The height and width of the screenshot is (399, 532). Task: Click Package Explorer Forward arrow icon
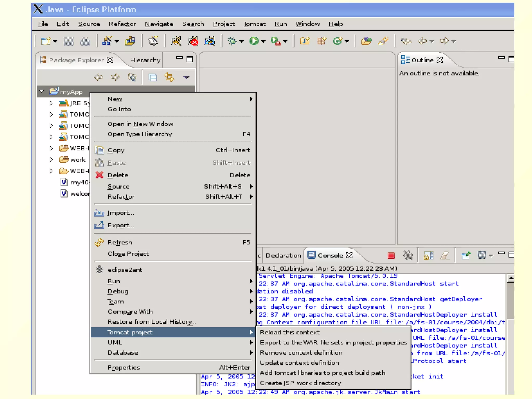pos(115,77)
